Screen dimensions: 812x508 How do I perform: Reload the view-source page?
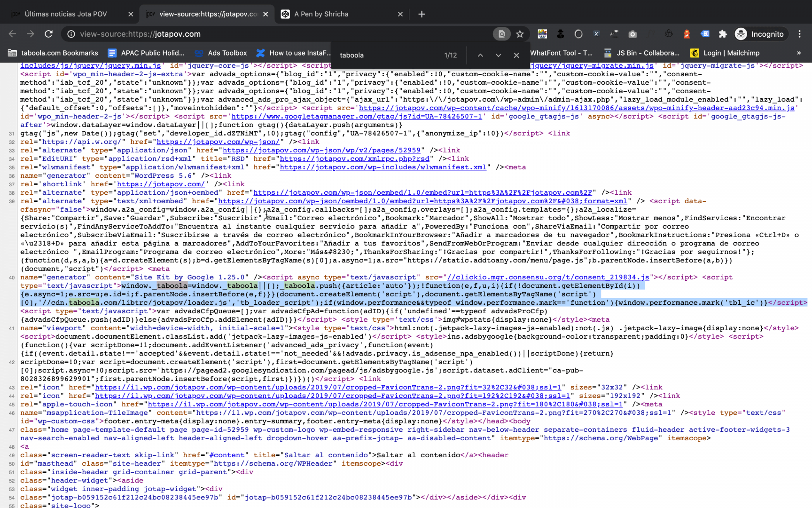click(48, 34)
